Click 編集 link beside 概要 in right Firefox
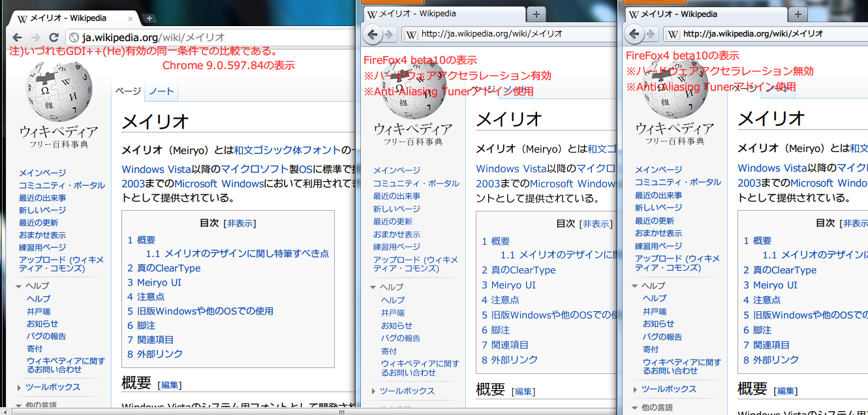868x415 pixels. coord(786,391)
